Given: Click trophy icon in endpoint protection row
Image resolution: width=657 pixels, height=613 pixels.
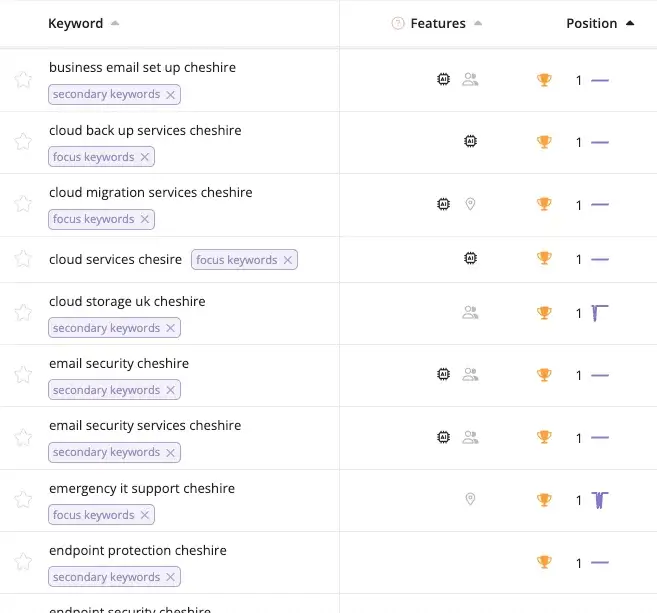Looking at the screenshot, I should pos(544,563).
